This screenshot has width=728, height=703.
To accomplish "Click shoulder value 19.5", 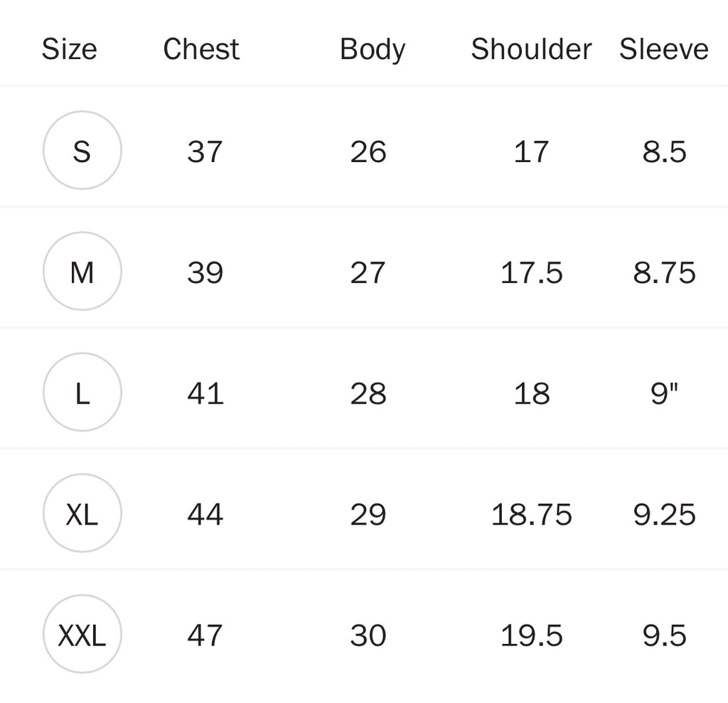I will (x=532, y=635).
